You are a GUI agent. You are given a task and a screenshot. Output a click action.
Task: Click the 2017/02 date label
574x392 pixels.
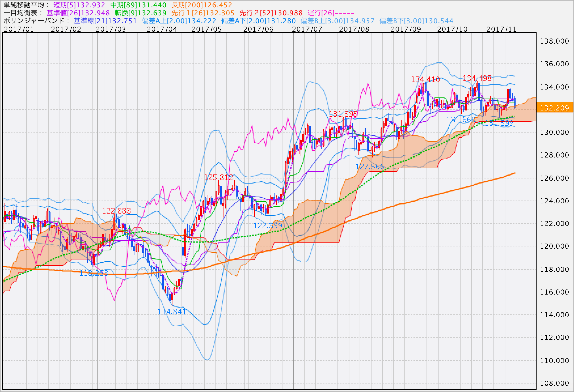[x=66, y=29]
